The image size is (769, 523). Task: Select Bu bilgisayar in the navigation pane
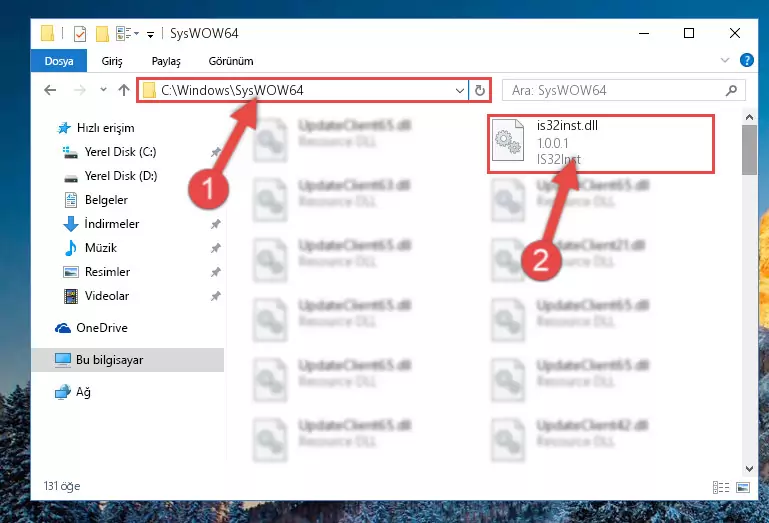pyautogui.click(x=128, y=360)
